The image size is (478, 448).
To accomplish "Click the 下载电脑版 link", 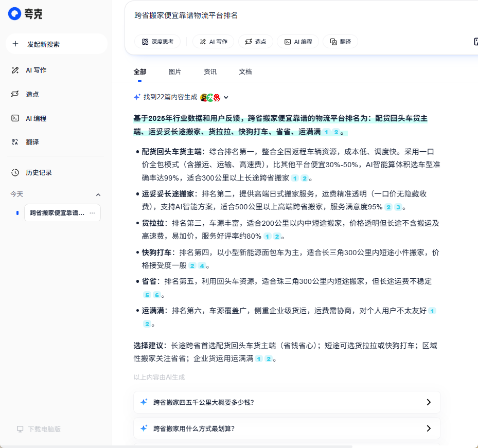I will (39, 429).
